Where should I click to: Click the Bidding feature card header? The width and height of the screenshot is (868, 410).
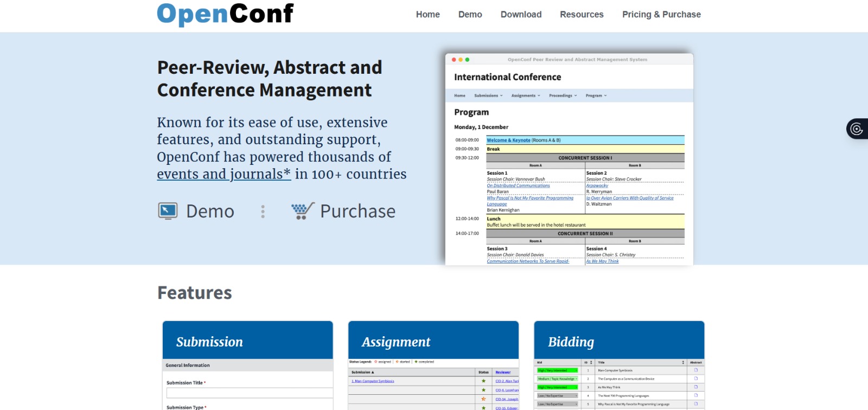(619, 341)
